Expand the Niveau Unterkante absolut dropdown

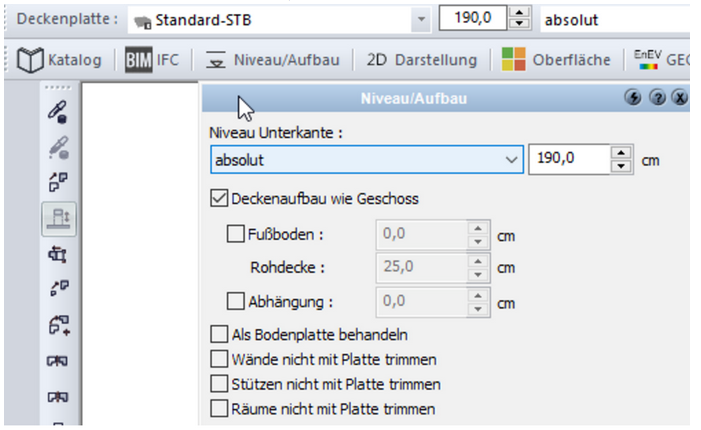tap(512, 159)
